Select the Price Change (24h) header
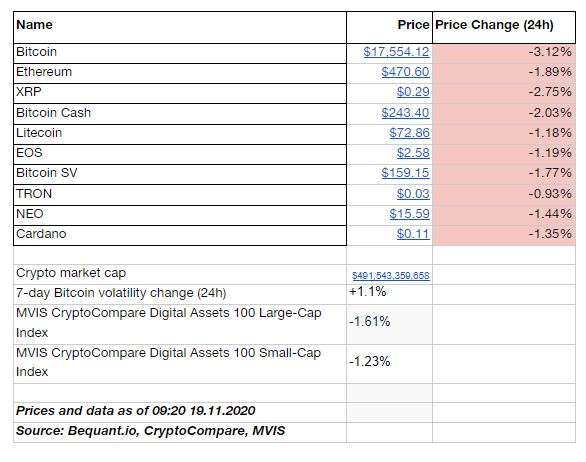 (x=504, y=27)
